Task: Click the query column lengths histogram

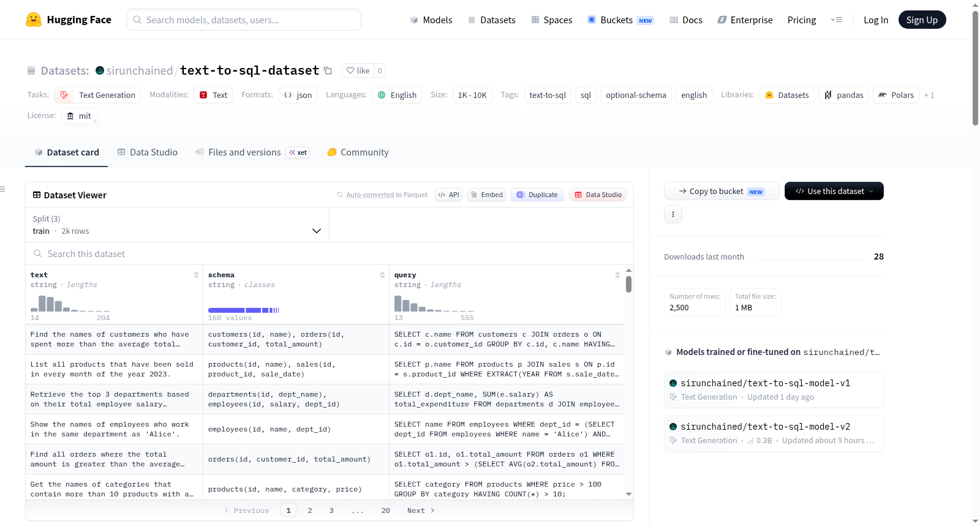Action: pyautogui.click(x=434, y=303)
